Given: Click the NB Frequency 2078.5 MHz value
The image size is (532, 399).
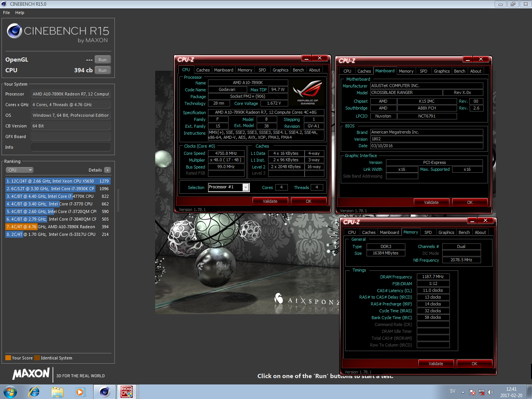Looking at the screenshot, I should click(461, 260).
